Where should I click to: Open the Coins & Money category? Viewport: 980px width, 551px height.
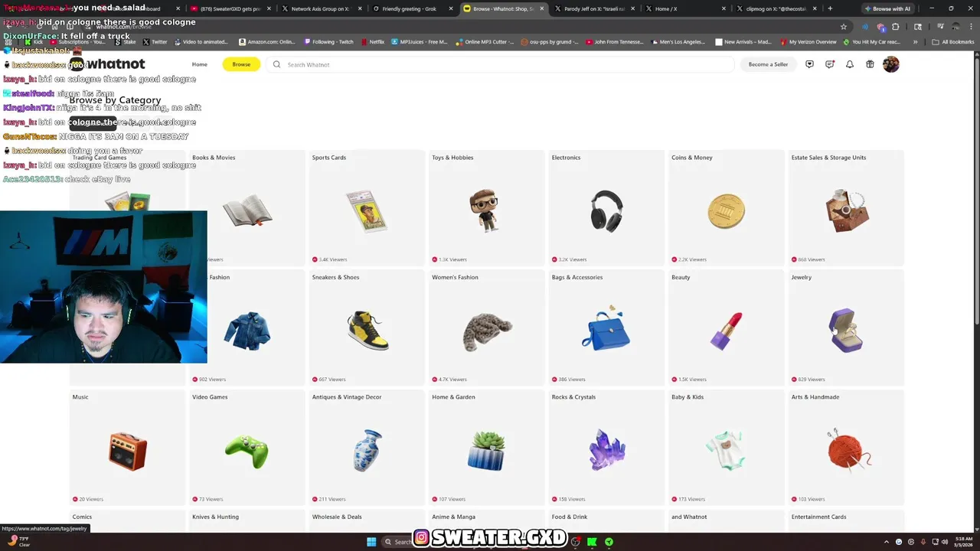tap(727, 207)
